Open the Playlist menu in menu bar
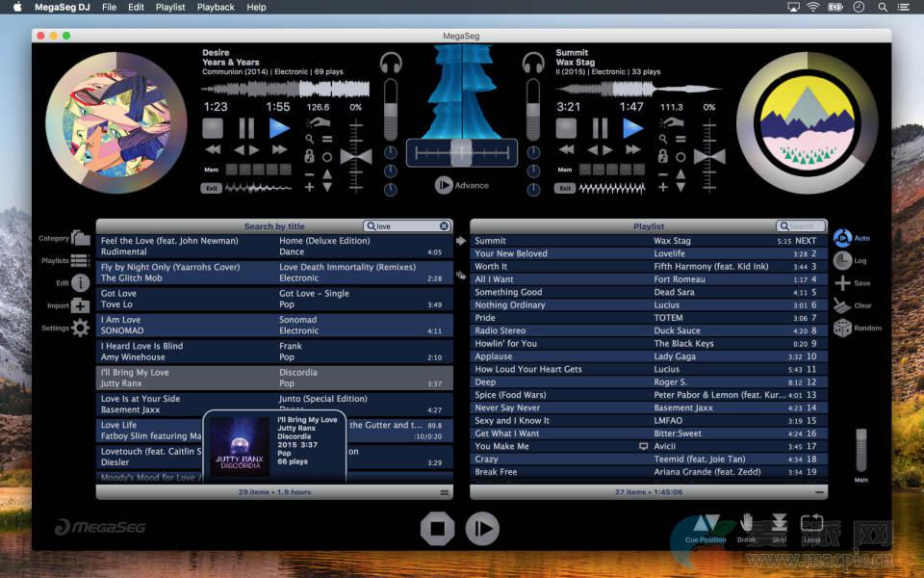 point(170,7)
